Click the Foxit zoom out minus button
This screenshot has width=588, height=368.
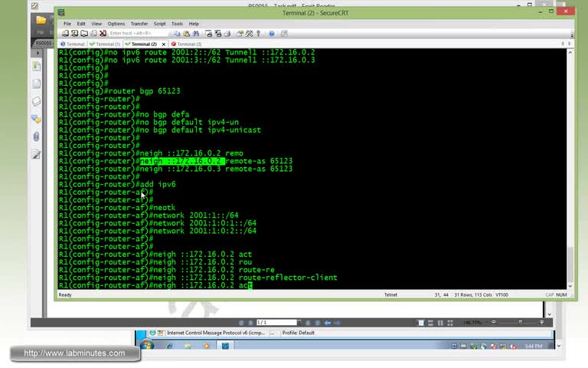494,322
